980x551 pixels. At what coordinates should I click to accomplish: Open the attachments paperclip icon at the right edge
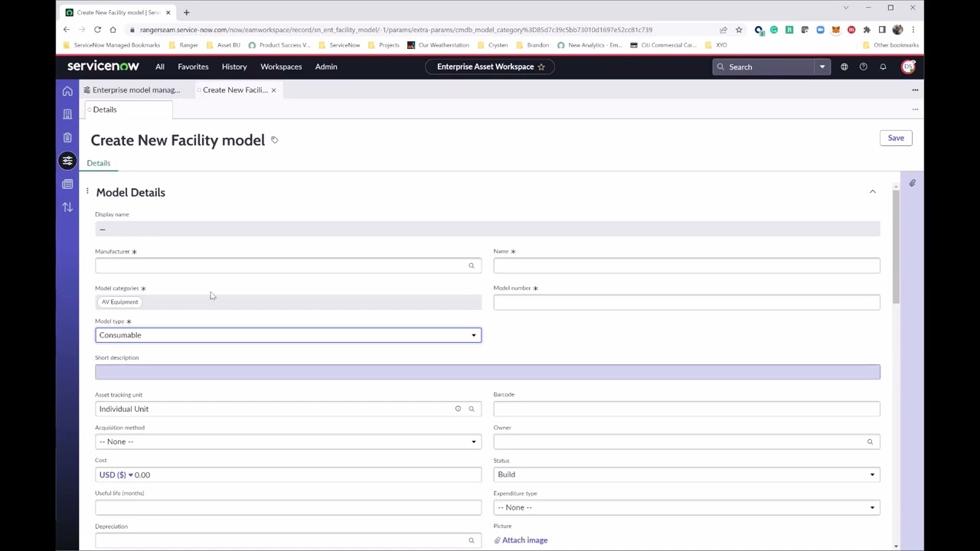pos(912,183)
